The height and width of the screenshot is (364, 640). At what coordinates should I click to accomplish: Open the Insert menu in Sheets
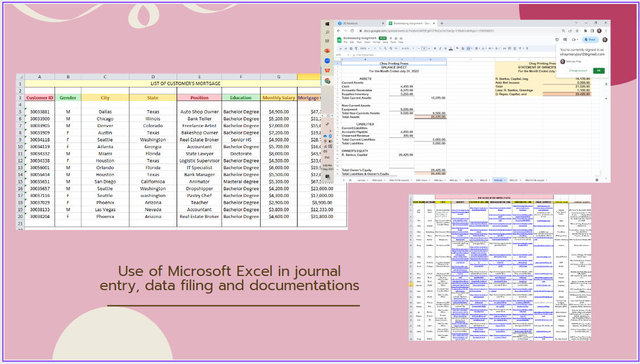click(367, 42)
